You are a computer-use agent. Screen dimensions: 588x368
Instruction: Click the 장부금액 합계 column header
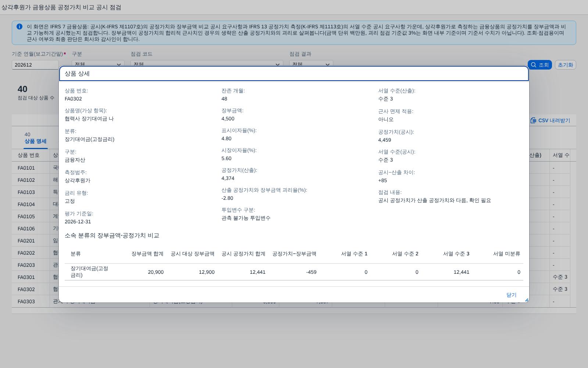pos(147,254)
